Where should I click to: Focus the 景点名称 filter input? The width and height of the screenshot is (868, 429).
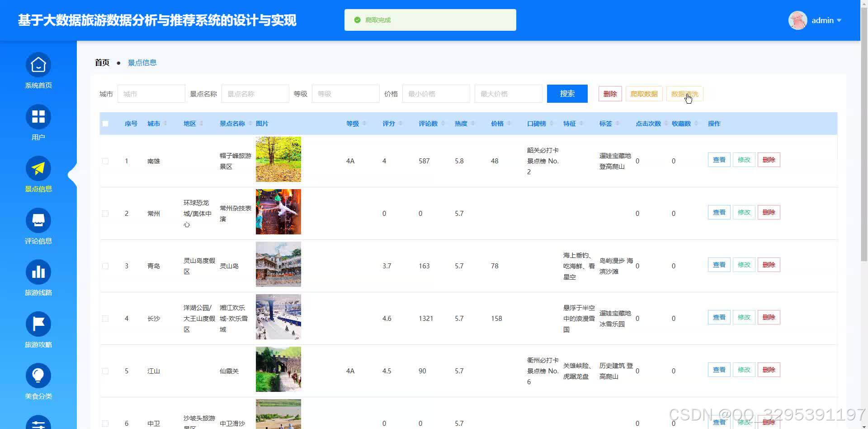click(255, 94)
